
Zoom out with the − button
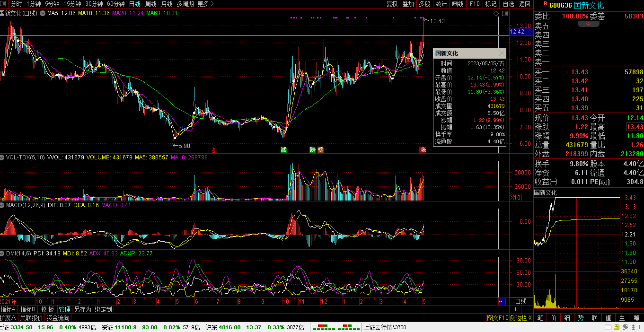tap(527, 309)
